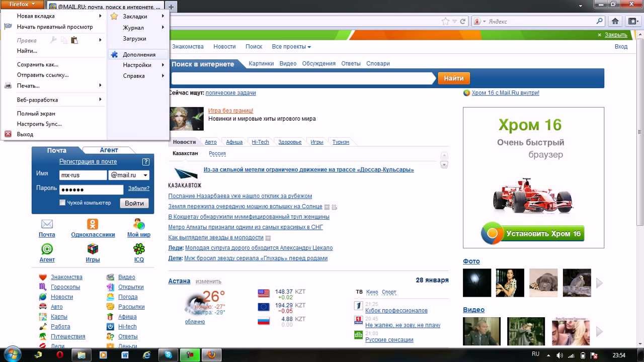Image resolution: width=644 pixels, height=362 pixels.
Task: Click Карты map icon
Action: pos(43,317)
